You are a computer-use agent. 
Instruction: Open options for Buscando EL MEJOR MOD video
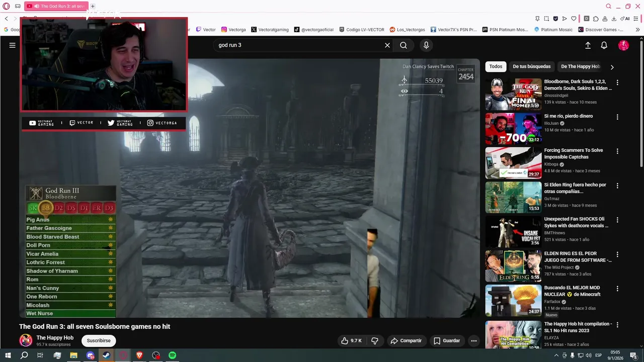(x=617, y=289)
